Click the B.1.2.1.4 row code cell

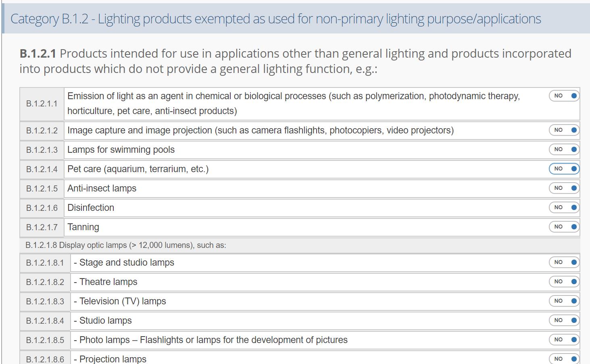(x=42, y=169)
